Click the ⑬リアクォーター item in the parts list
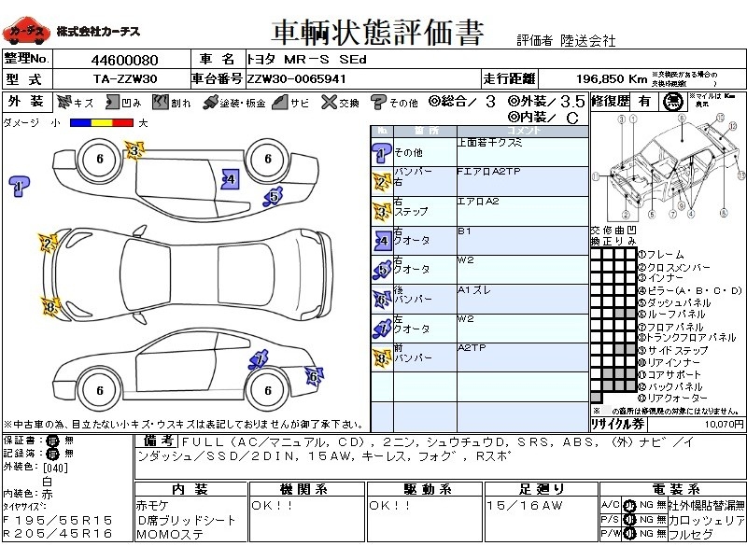 coord(672,398)
